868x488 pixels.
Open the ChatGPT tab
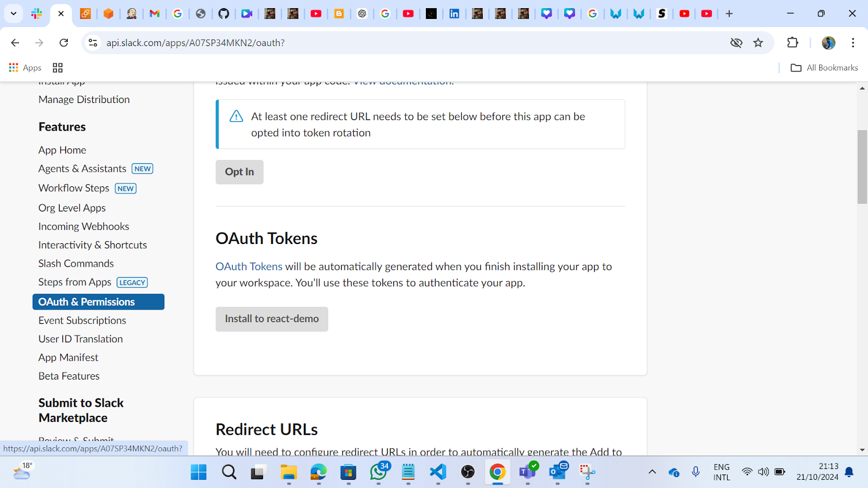[362, 14]
